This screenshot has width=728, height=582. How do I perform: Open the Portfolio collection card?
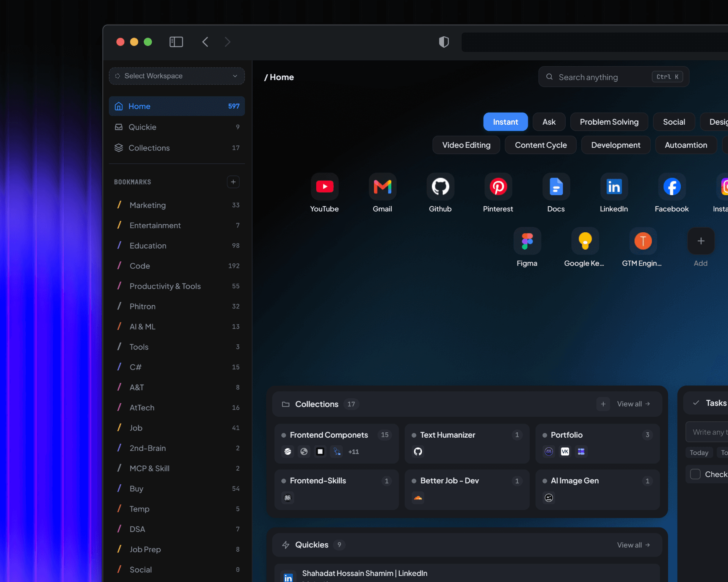pos(597,443)
